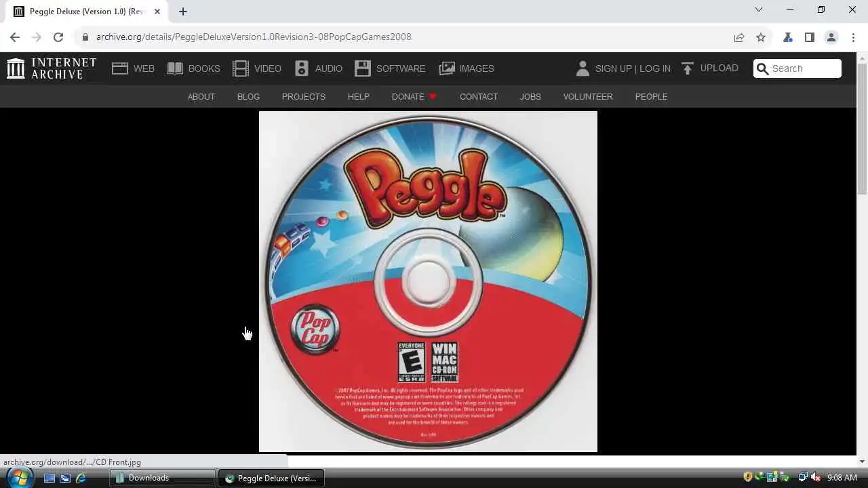Click Switch between windows quick launch icon

point(65,478)
